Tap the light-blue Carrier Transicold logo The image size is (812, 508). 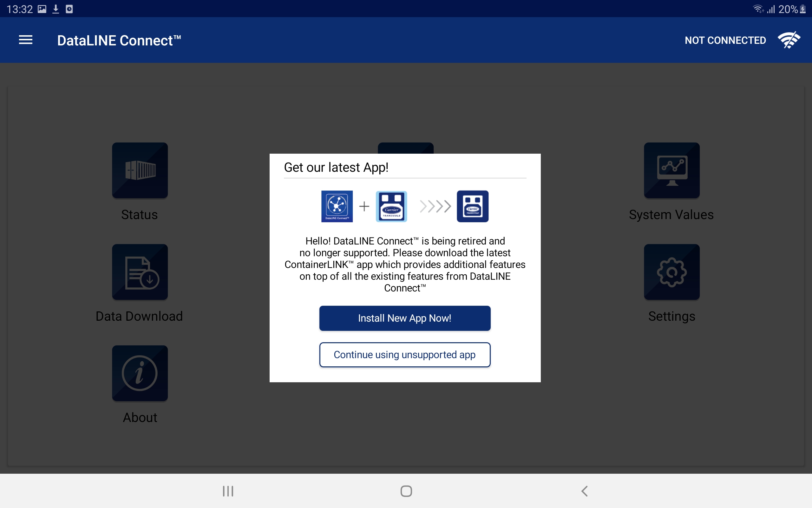coord(391,206)
